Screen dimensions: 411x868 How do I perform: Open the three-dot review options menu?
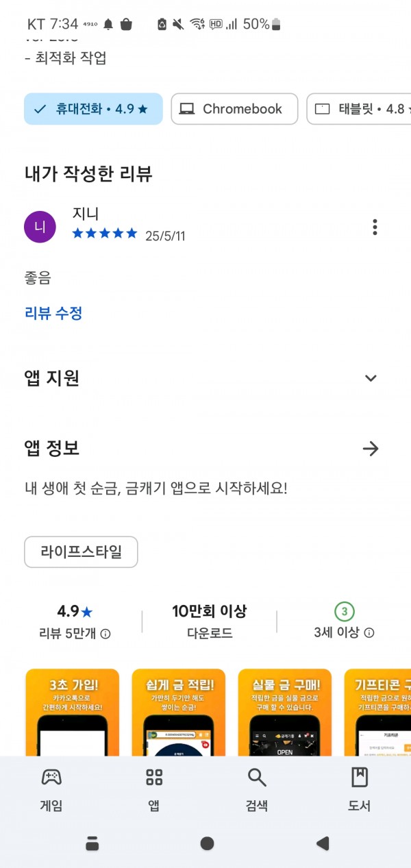(x=374, y=227)
